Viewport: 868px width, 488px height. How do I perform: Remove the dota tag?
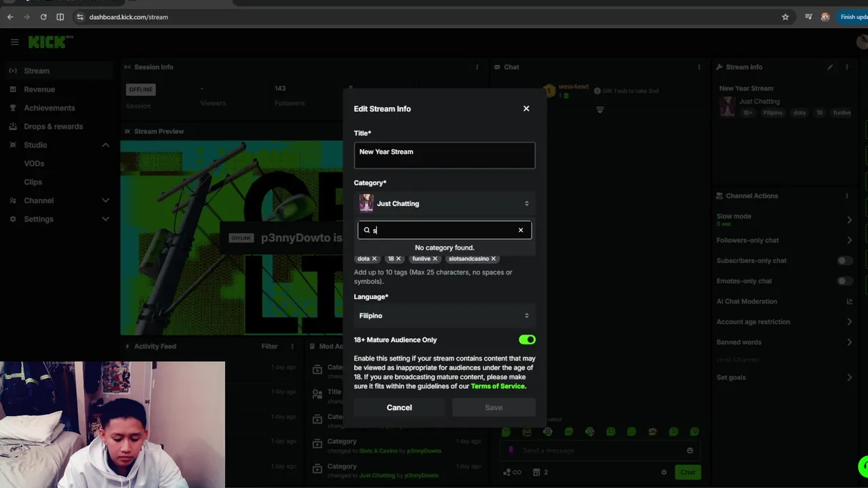374,258
